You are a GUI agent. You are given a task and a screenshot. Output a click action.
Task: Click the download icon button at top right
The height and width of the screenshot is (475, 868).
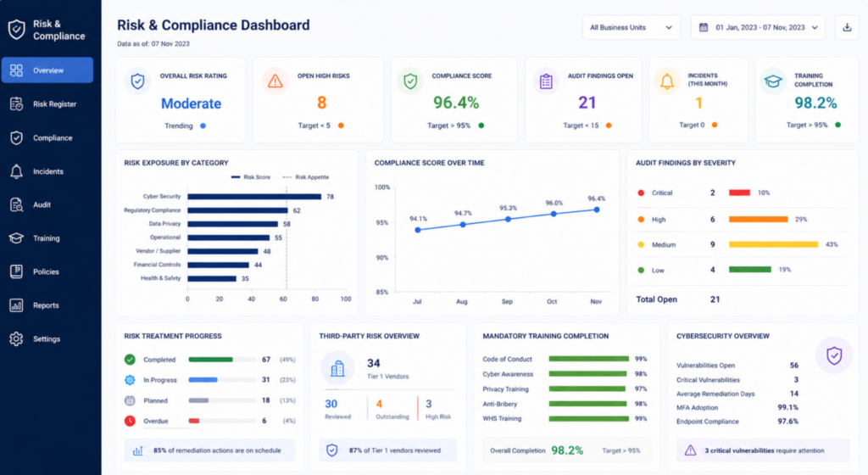click(847, 27)
